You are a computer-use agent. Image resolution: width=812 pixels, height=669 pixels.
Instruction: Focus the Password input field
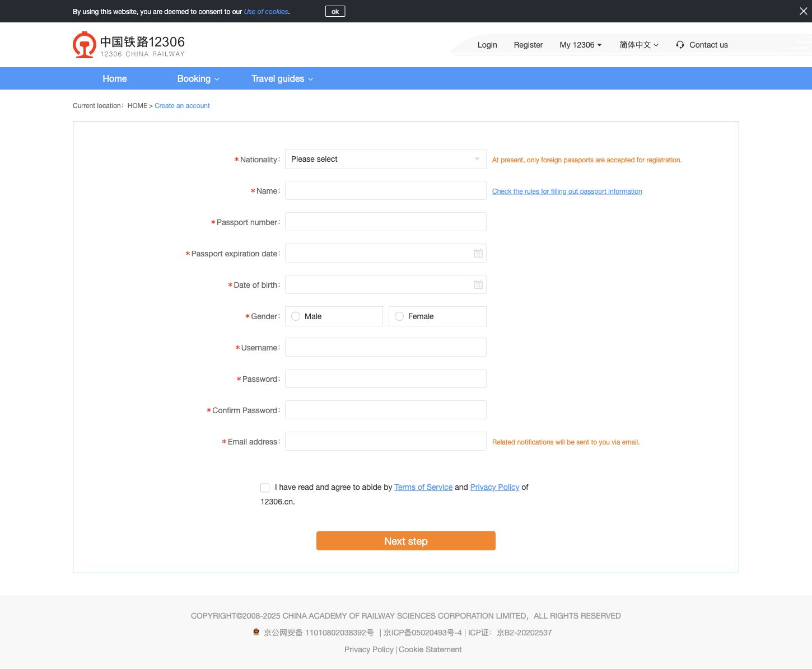[386, 378]
